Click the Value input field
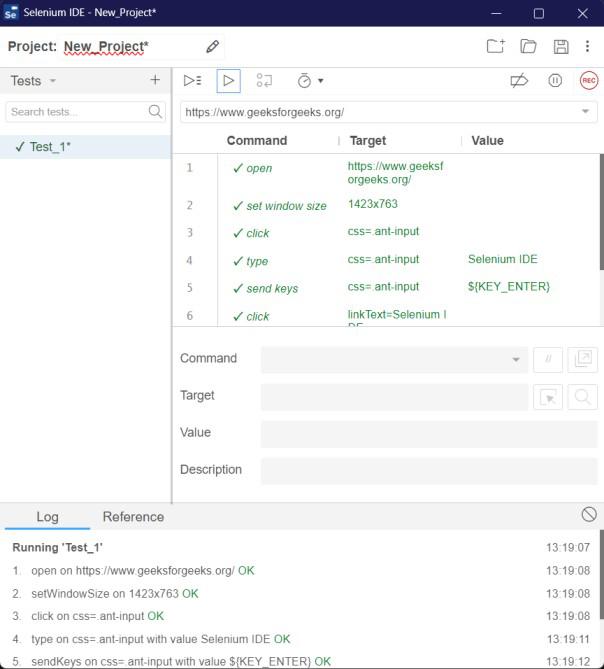The height and width of the screenshot is (669, 604). 429,434
